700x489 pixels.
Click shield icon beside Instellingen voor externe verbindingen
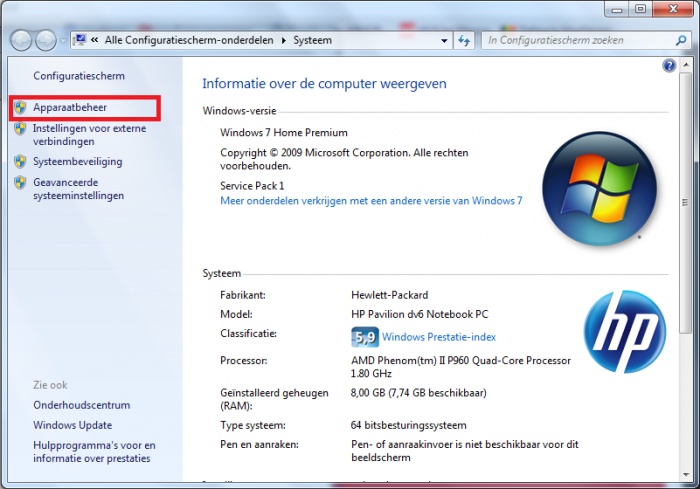click(x=20, y=129)
